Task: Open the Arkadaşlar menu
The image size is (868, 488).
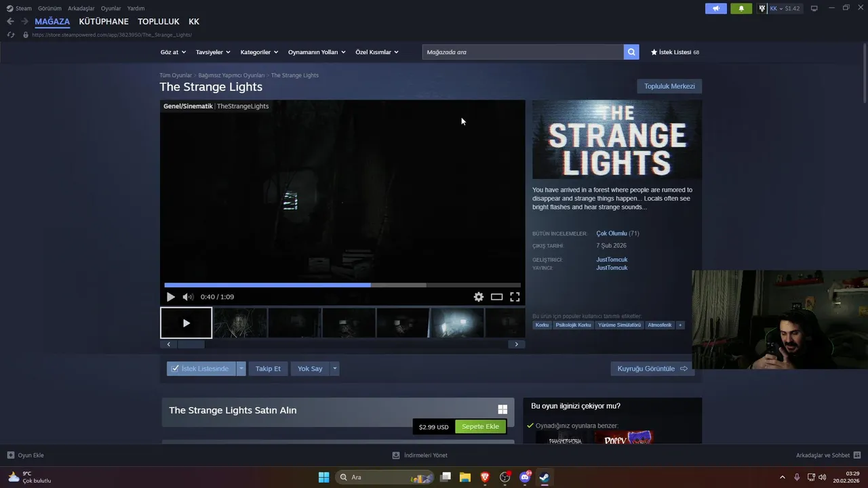Action: pyautogui.click(x=81, y=8)
